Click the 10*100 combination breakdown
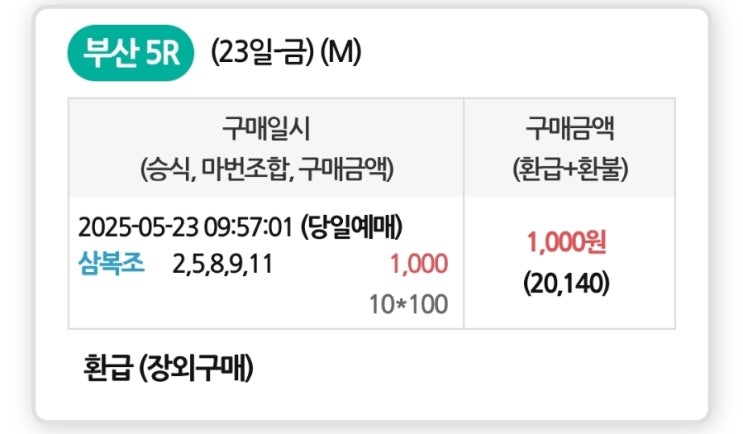743x434 pixels. [408, 304]
